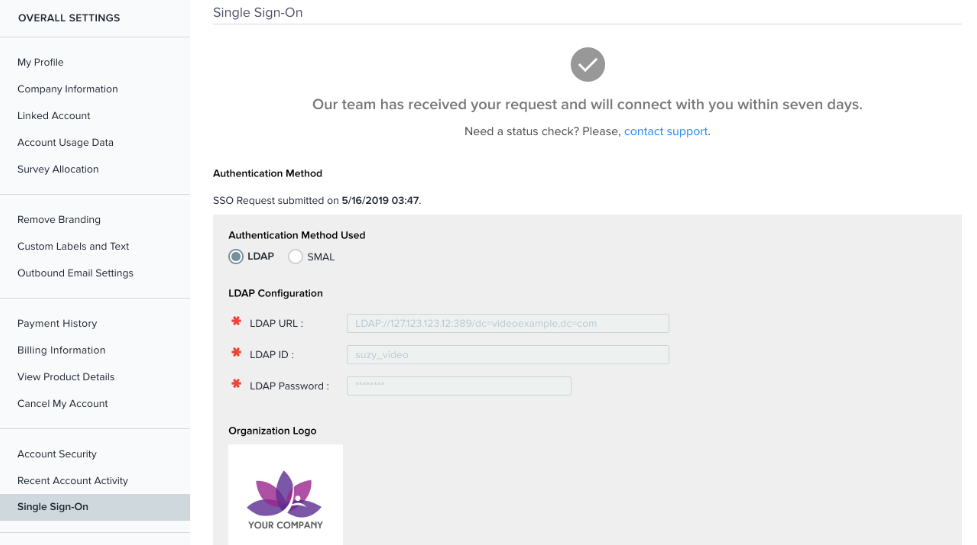Open Custom Labels and Text
The image size is (977, 545).
(x=73, y=247)
